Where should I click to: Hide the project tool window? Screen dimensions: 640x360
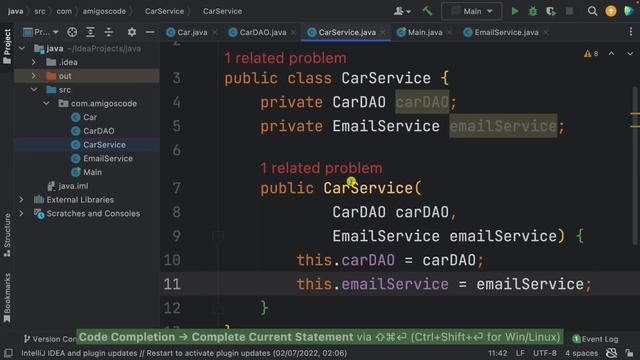pyautogui.click(x=150, y=32)
